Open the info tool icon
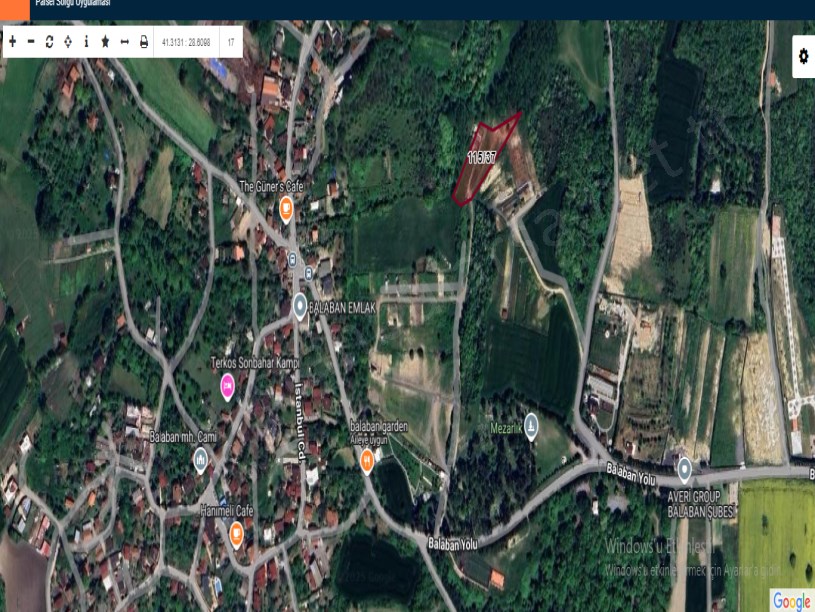The height and width of the screenshot is (612, 815). [x=86, y=42]
